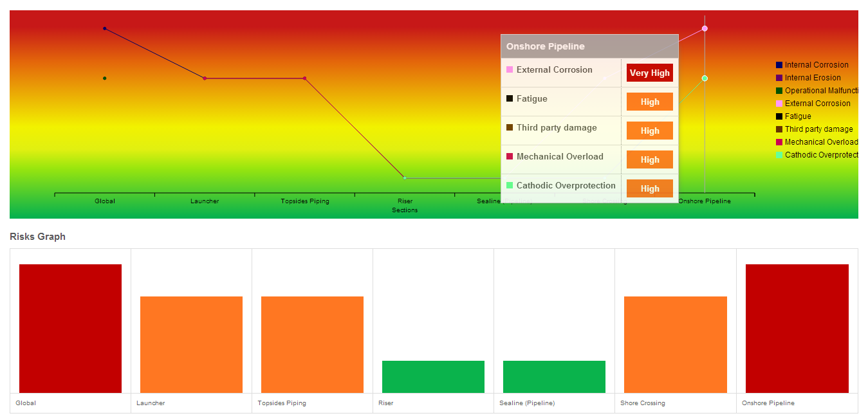The width and height of the screenshot is (868, 418).
Task: Click the Launcher data point on line chart
Action: (x=205, y=78)
